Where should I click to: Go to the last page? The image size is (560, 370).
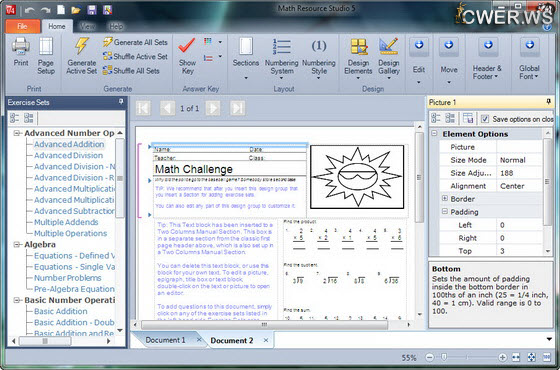[238, 108]
